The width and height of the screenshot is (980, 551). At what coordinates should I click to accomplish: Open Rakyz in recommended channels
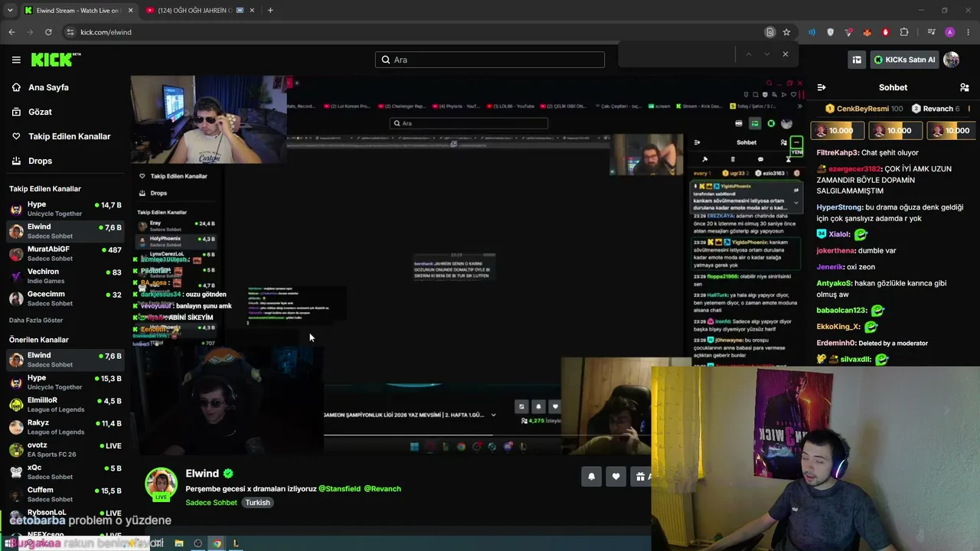pos(65,426)
